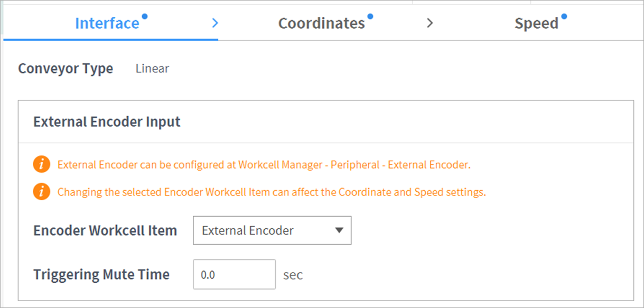Open the Coordinates tab
644x308 pixels.
click(321, 24)
